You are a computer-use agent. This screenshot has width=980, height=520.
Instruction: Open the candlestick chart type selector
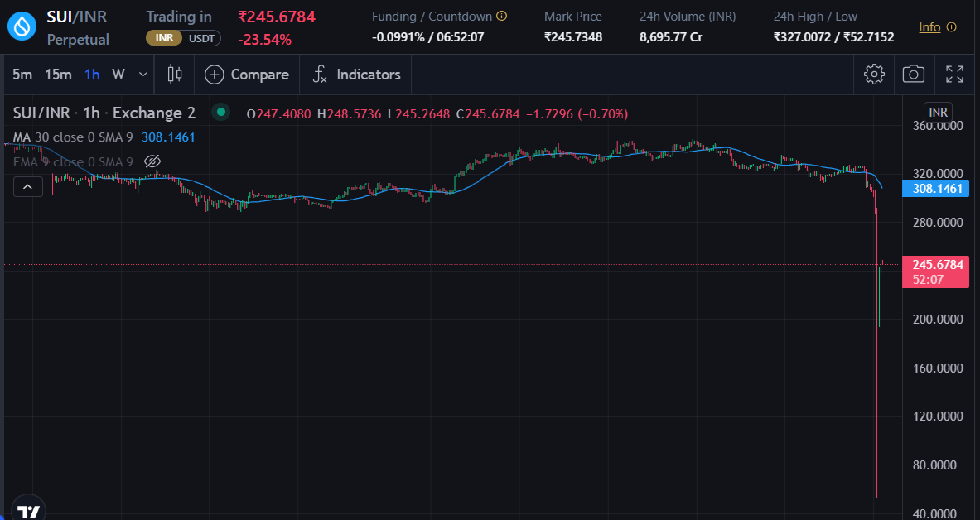175,75
